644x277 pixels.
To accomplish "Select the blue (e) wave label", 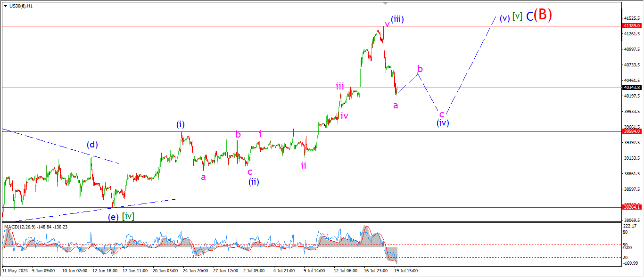I will coord(113,217).
